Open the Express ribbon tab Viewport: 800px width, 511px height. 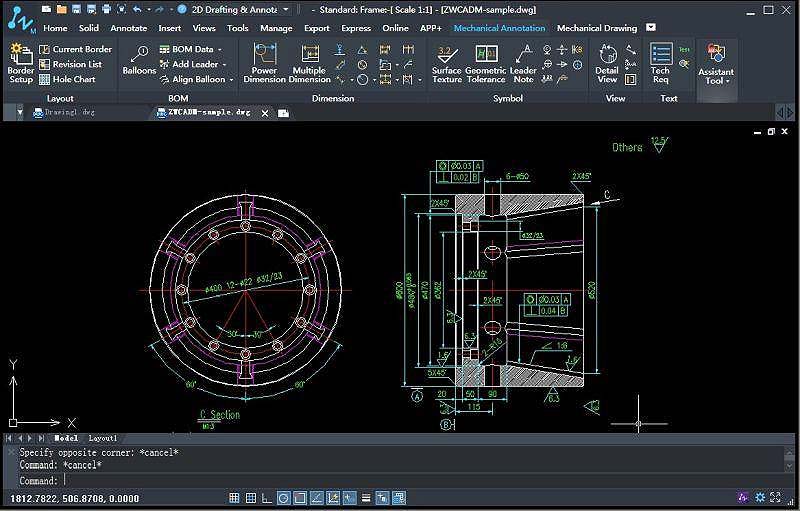pyautogui.click(x=356, y=28)
